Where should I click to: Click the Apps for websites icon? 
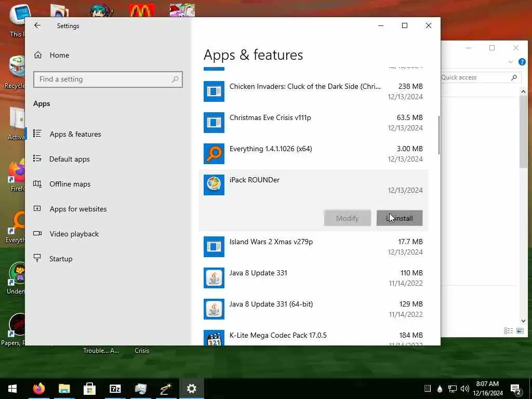click(x=37, y=208)
